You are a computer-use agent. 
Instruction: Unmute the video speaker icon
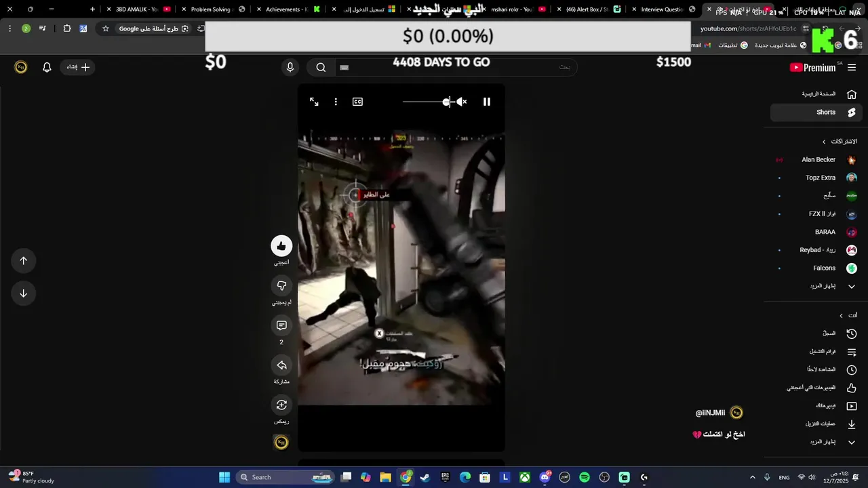pyautogui.click(x=461, y=102)
